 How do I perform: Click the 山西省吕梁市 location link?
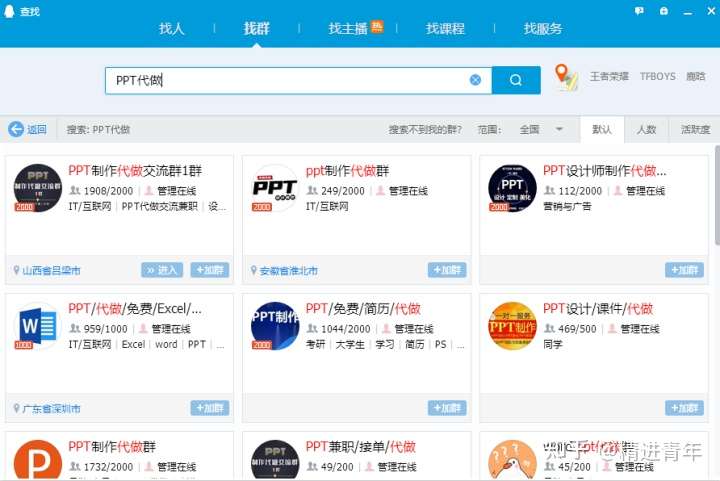pos(51,270)
